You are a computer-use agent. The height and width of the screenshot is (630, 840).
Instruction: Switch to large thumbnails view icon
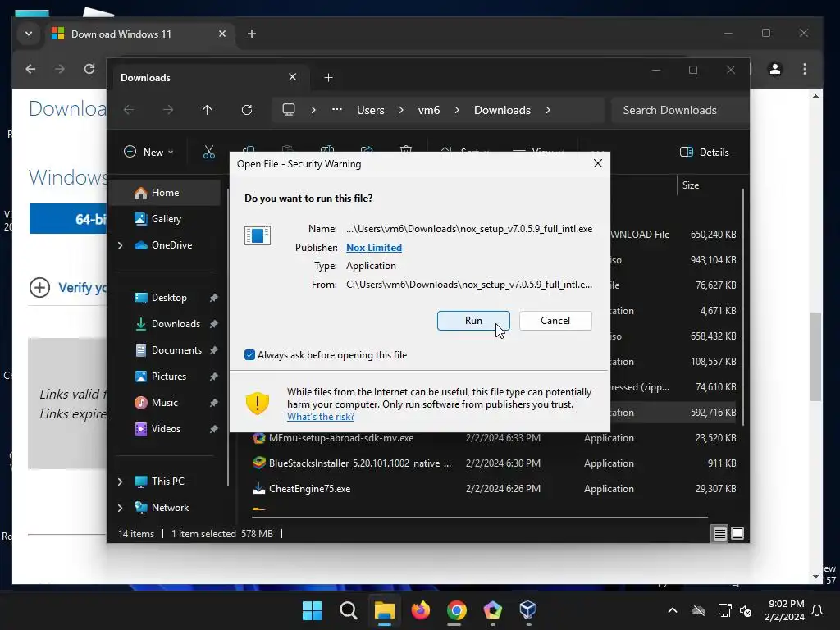point(737,533)
